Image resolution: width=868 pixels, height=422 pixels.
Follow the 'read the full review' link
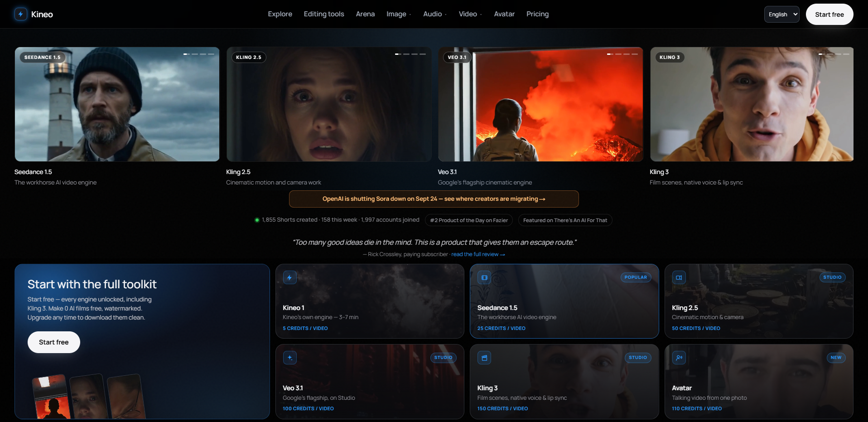click(478, 254)
